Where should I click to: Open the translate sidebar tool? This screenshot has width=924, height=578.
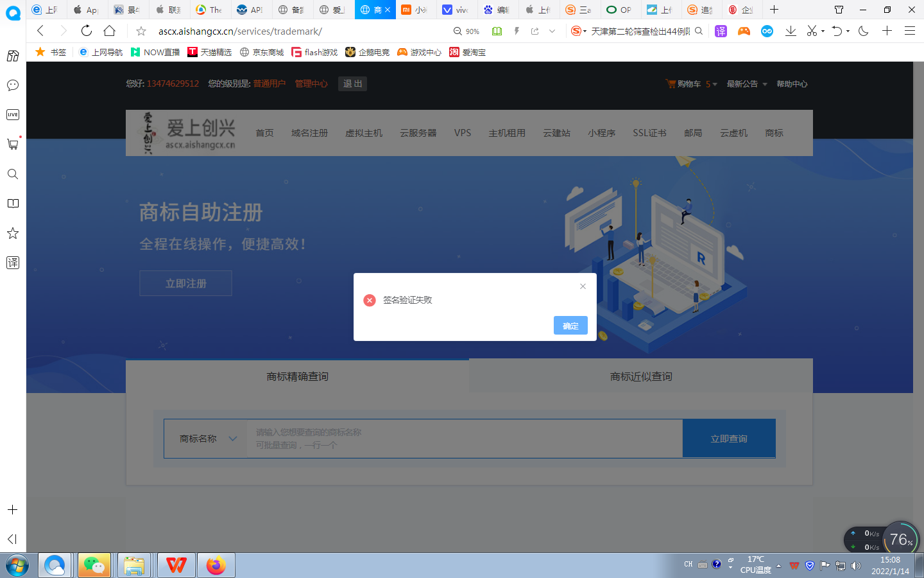pyautogui.click(x=13, y=263)
